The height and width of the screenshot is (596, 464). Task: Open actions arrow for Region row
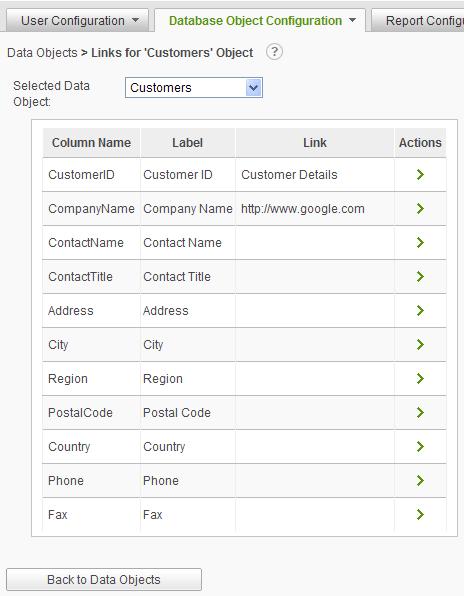[x=420, y=379]
